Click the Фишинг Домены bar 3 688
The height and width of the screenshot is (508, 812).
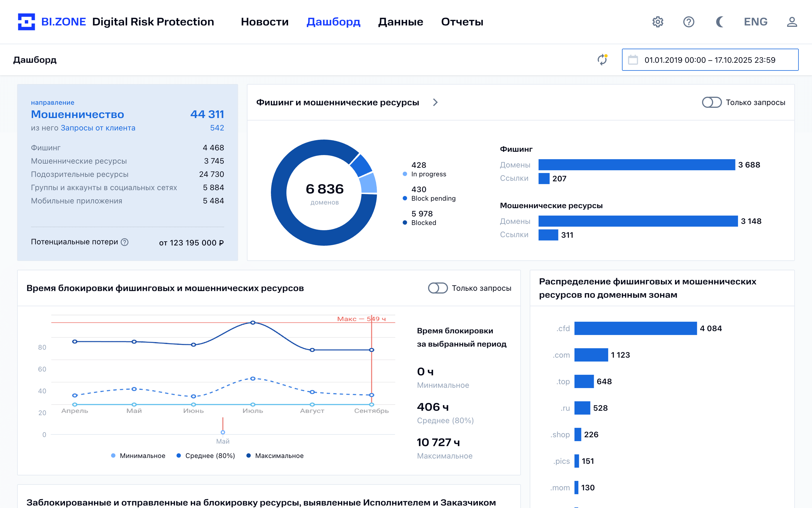click(x=636, y=165)
